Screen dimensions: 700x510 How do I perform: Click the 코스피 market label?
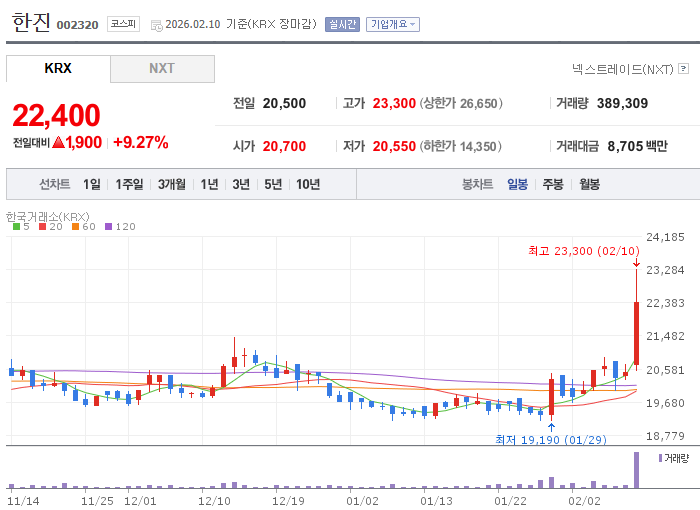[123, 24]
